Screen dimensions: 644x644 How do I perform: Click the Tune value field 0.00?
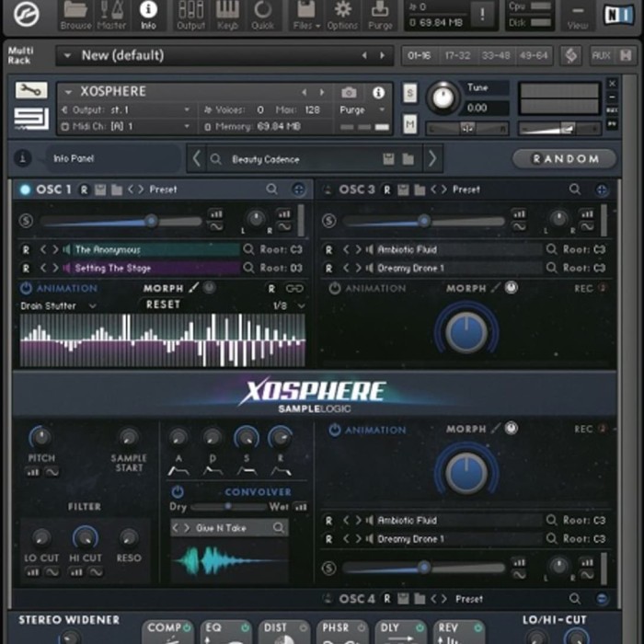[x=487, y=108]
